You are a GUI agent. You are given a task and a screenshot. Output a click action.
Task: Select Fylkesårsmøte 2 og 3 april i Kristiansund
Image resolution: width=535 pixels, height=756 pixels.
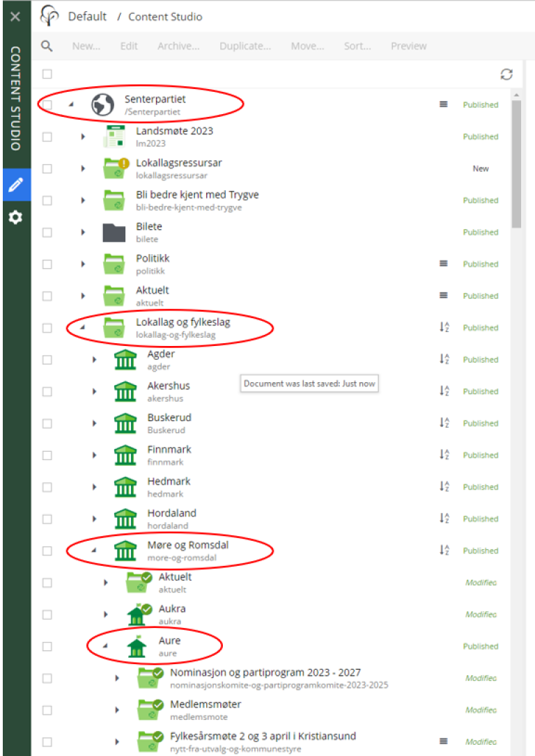[x=263, y=737]
